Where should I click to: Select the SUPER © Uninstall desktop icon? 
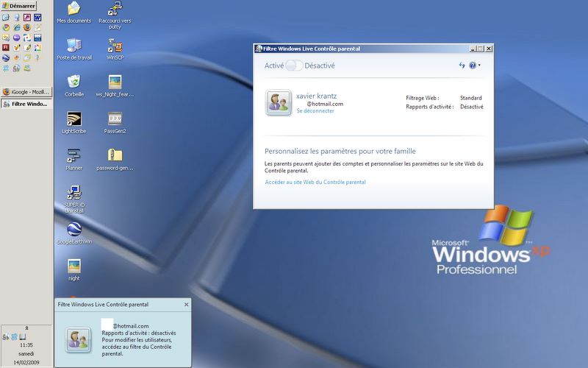74,199
